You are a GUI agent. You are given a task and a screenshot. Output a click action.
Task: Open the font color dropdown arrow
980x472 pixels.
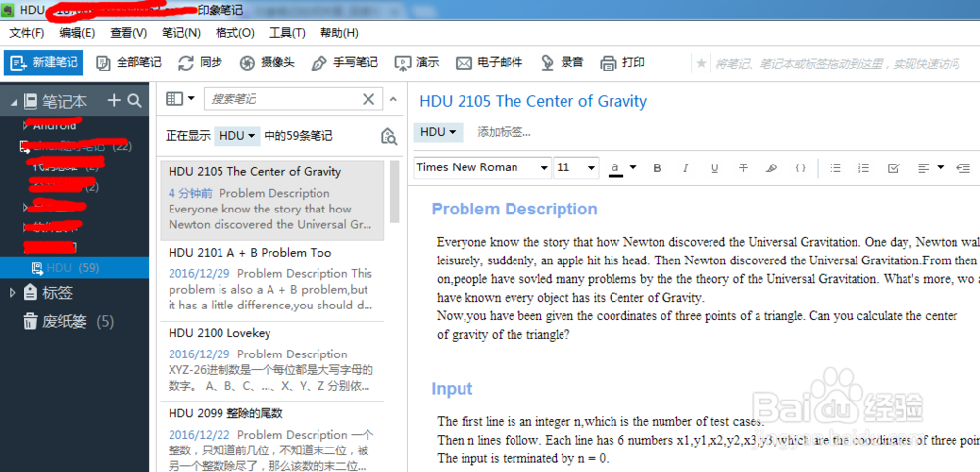coord(633,167)
